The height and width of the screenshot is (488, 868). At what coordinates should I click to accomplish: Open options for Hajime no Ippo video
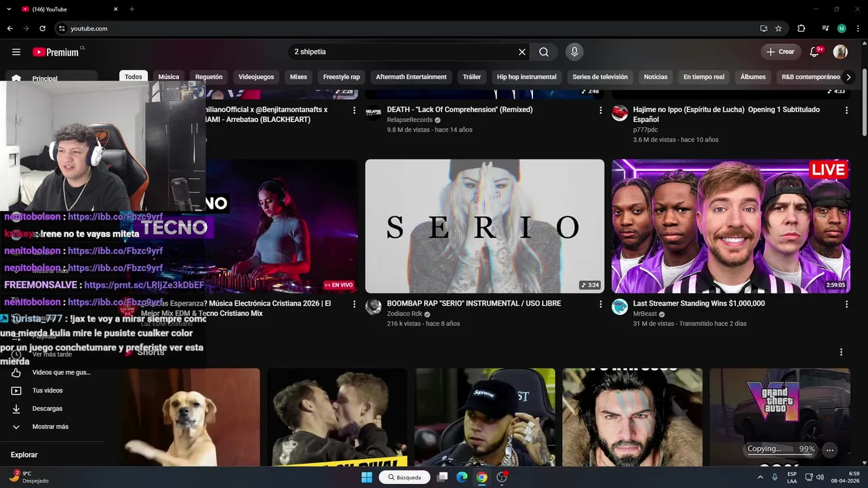[x=846, y=110]
